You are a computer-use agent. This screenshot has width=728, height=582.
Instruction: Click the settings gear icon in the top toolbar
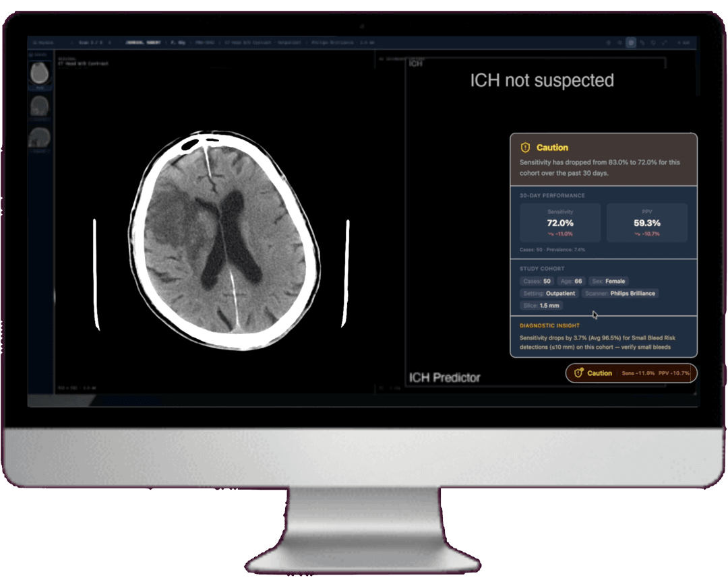[x=620, y=42]
